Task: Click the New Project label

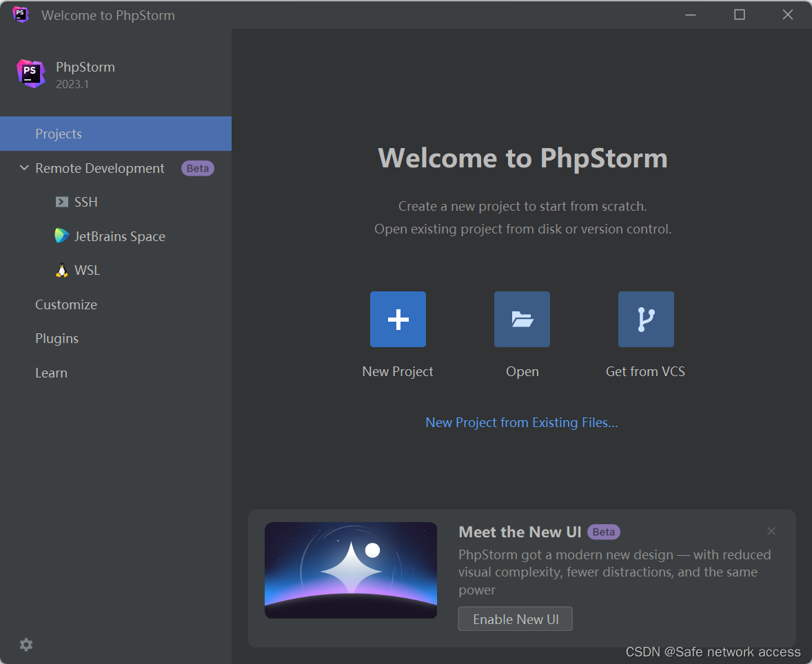Action: [x=398, y=371]
